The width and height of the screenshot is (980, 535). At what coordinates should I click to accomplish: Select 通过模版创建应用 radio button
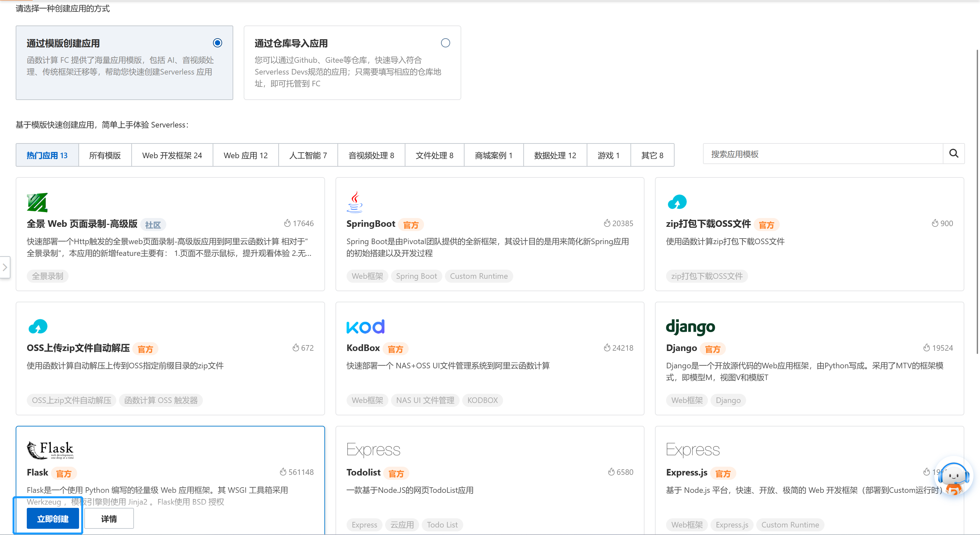[x=217, y=42]
